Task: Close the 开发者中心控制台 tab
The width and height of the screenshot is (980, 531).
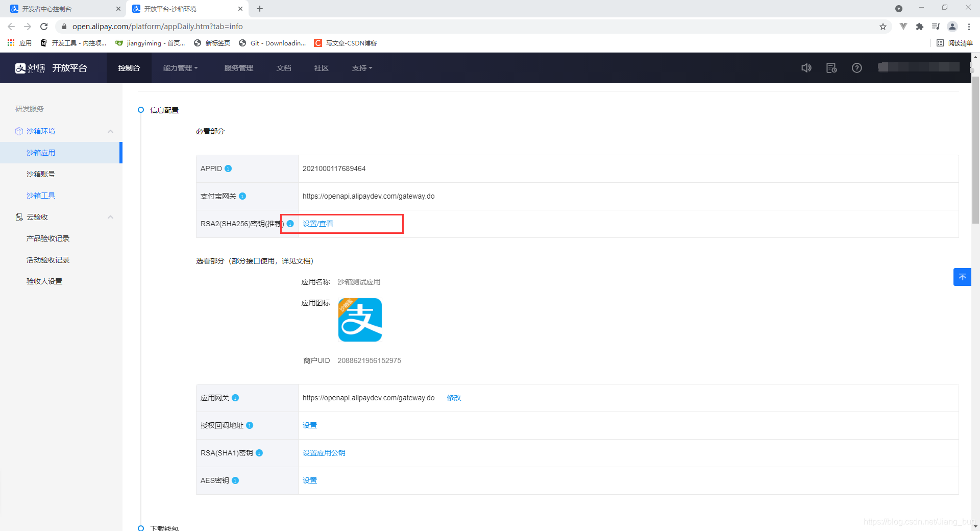Action: [118, 9]
